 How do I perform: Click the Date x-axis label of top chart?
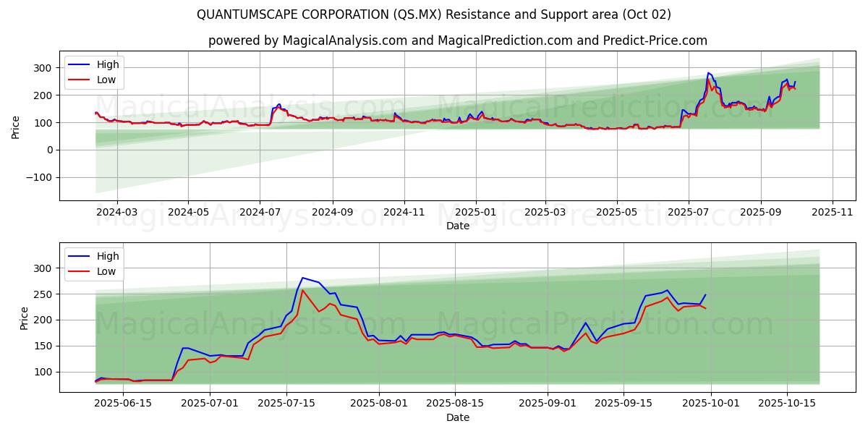tap(457, 226)
